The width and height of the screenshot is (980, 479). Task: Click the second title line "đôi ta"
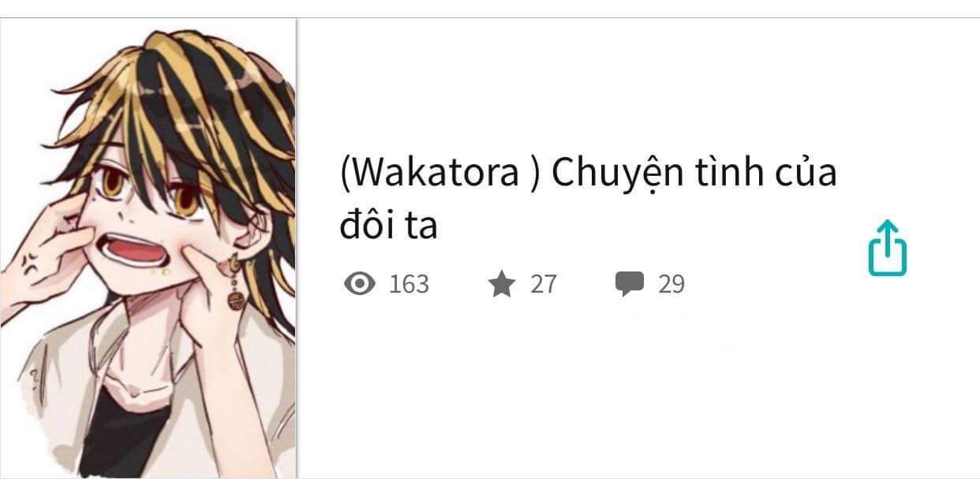pyautogui.click(x=388, y=226)
